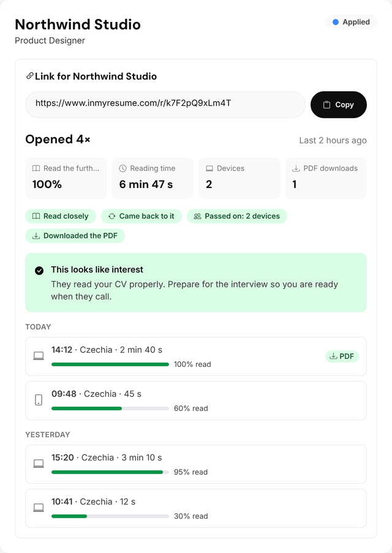Click the laptop icon next to Devices
This screenshot has width=392, height=553.
(209, 168)
